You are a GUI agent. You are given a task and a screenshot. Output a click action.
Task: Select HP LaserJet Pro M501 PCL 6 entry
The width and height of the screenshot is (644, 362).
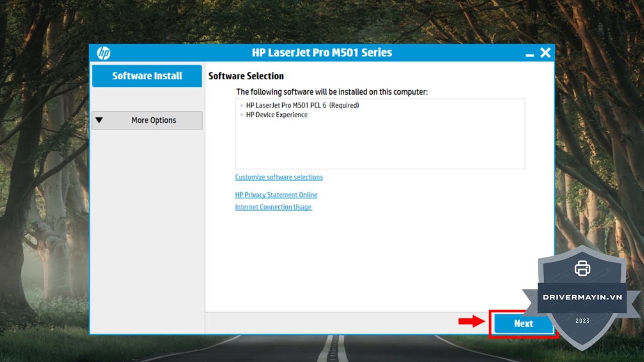[302, 106]
